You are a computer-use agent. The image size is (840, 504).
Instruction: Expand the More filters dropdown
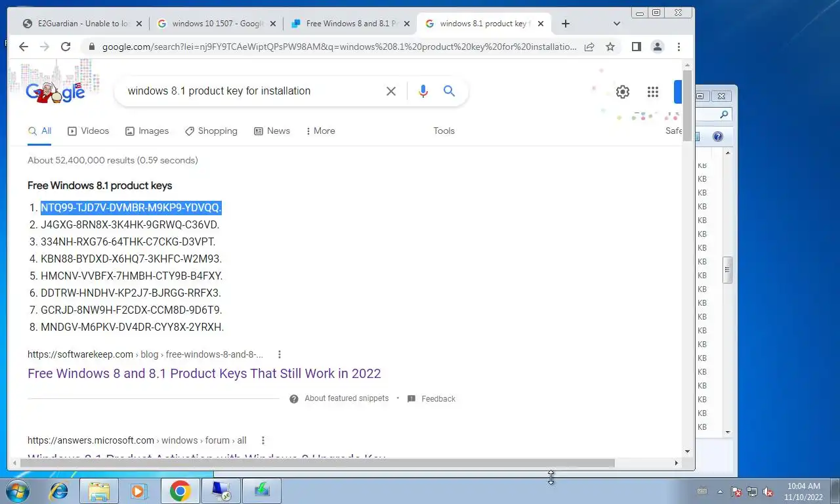pos(320,131)
